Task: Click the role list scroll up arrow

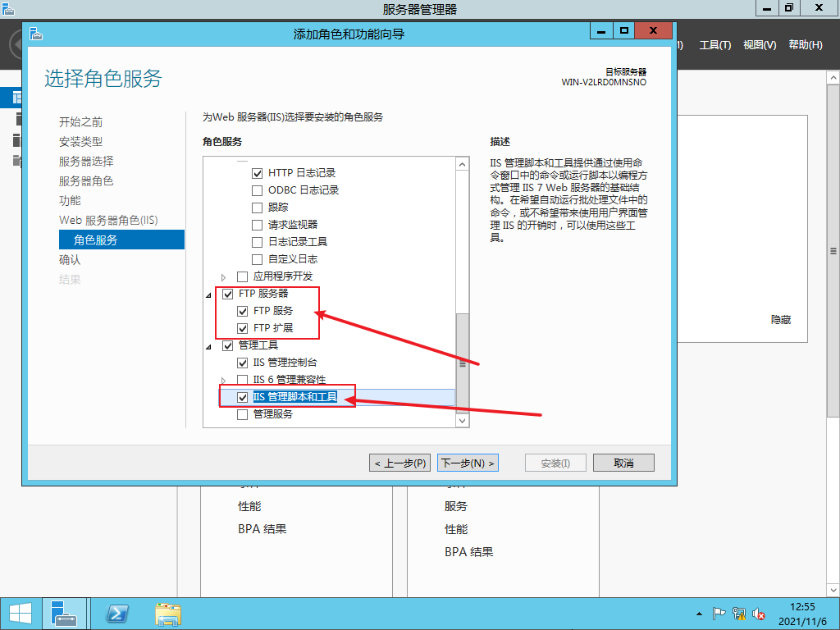Action: [463, 164]
